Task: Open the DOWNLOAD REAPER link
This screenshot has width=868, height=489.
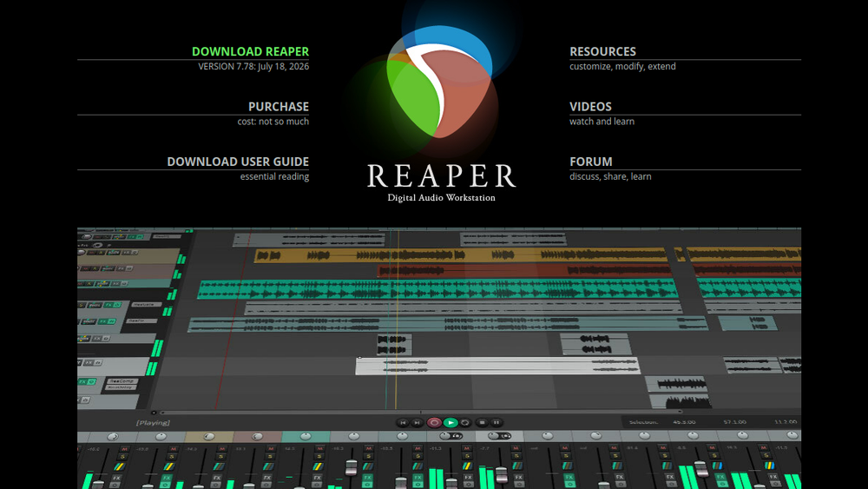Action: pos(250,51)
